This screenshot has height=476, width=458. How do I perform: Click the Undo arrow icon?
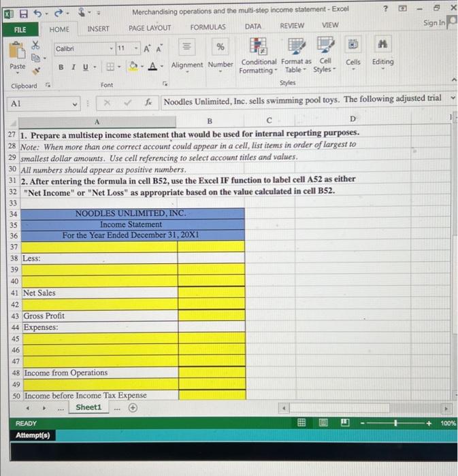pos(37,14)
